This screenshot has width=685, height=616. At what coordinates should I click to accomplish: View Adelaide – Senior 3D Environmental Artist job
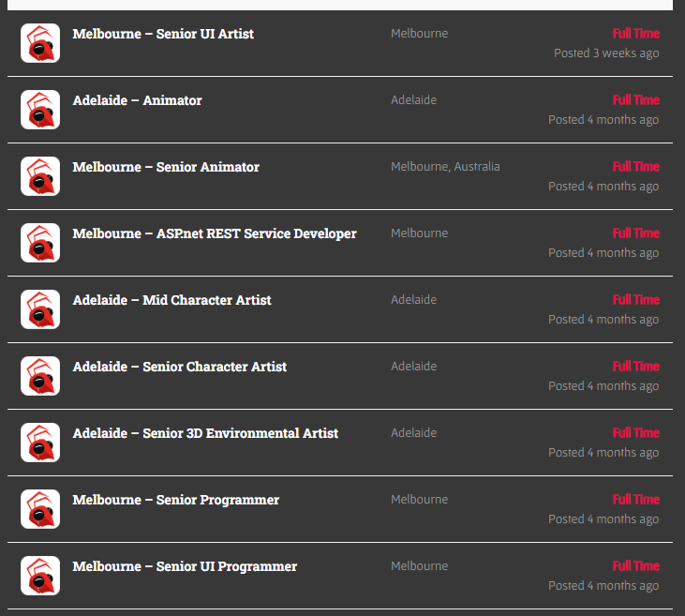tap(205, 433)
